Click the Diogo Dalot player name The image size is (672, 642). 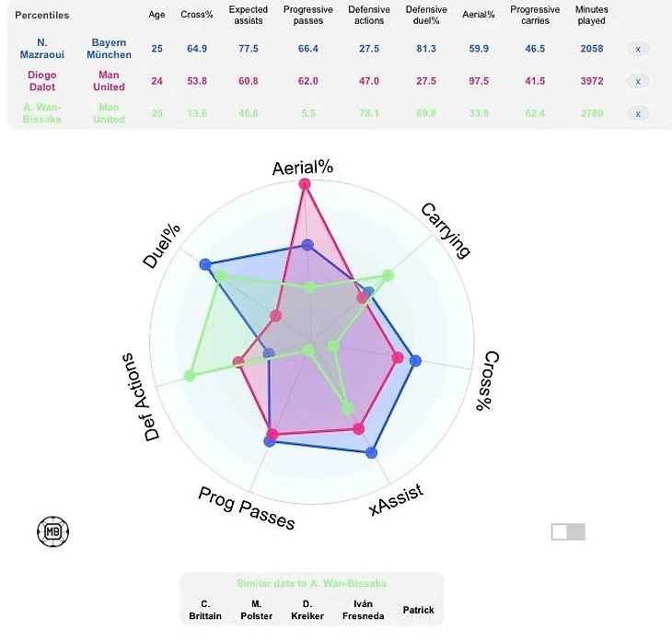43,81
